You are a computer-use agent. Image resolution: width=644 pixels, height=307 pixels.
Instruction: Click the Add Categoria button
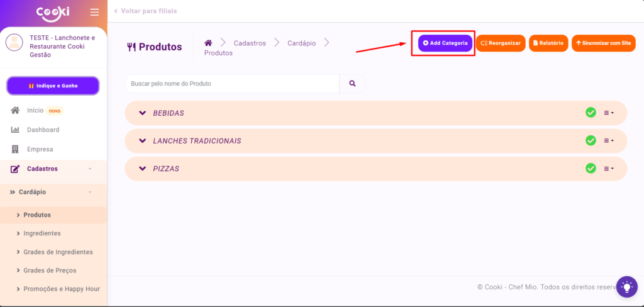(x=445, y=43)
